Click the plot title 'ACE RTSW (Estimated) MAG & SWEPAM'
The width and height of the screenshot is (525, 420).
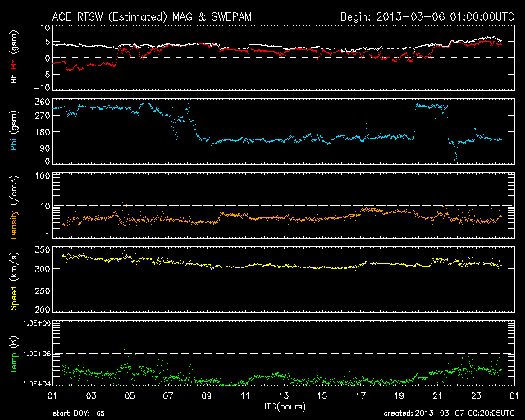[152, 16]
